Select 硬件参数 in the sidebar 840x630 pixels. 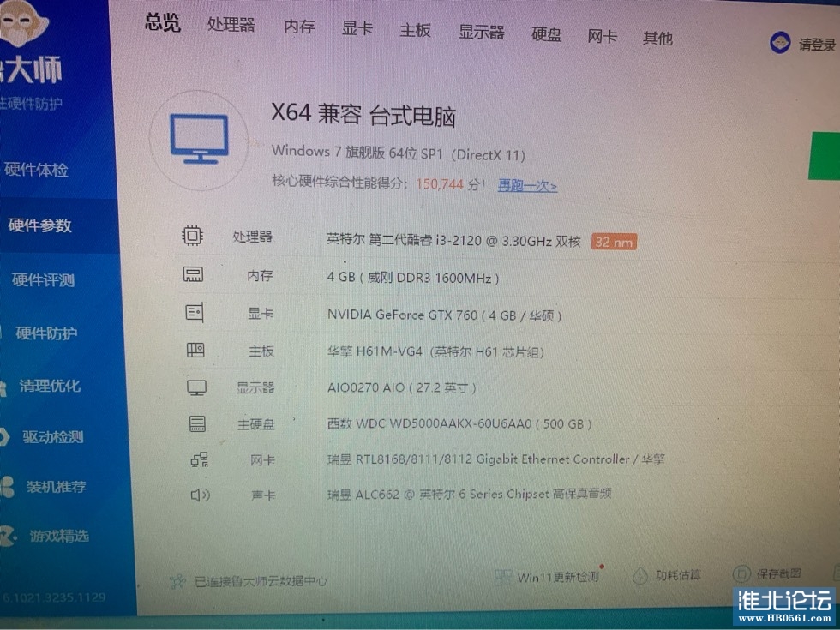click(x=40, y=225)
